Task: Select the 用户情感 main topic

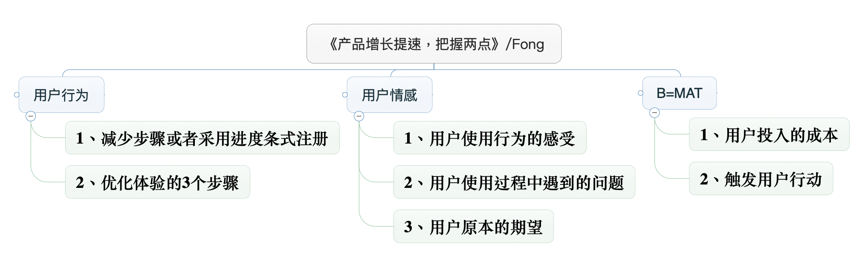Action: click(390, 95)
